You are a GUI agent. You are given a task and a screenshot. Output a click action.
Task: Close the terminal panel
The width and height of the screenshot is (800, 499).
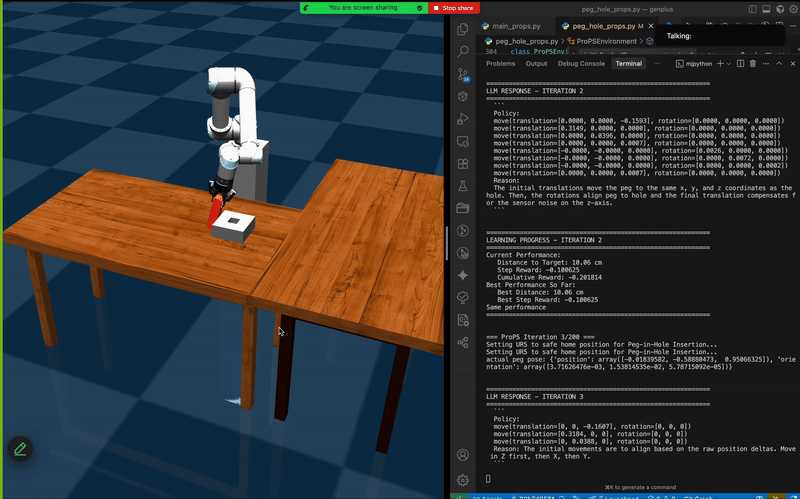coord(793,64)
